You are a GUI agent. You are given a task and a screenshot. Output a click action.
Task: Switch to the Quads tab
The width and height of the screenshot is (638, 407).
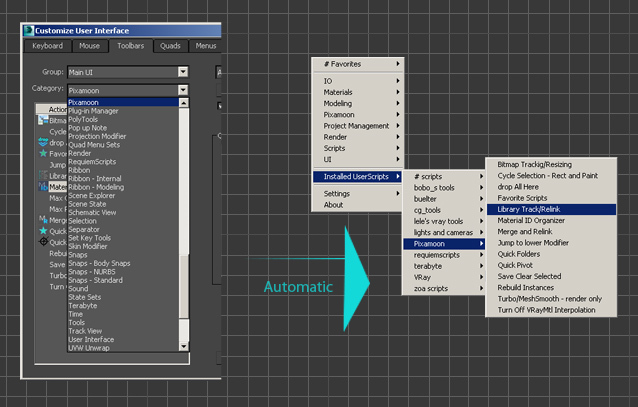[170, 46]
